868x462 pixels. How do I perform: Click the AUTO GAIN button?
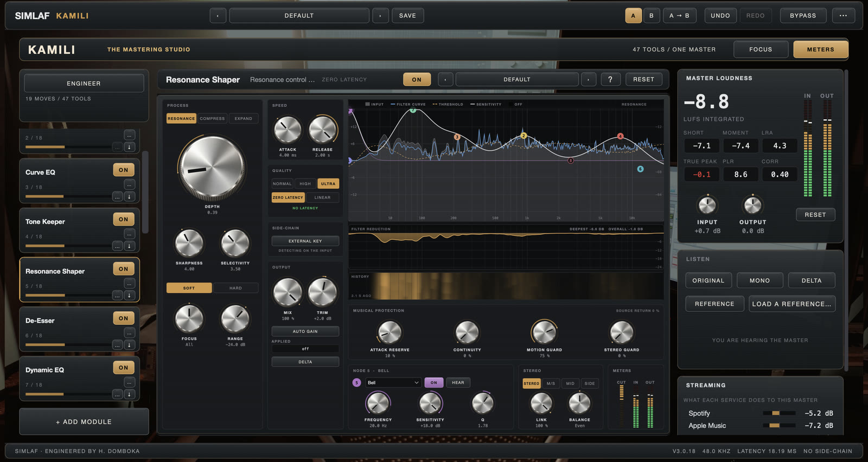[x=305, y=331]
